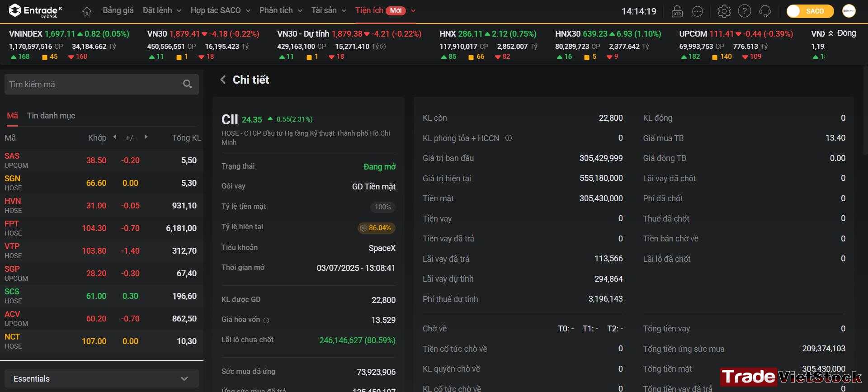The width and height of the screenshot is (868, 392).
Task: Open the OTP lock icon
Action: [x=677, y=11]
